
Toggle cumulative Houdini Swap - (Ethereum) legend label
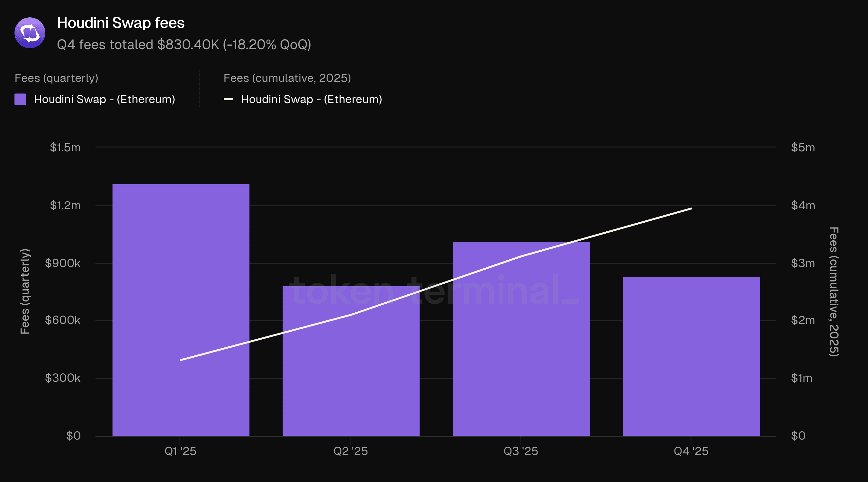(x=311, y=99)
